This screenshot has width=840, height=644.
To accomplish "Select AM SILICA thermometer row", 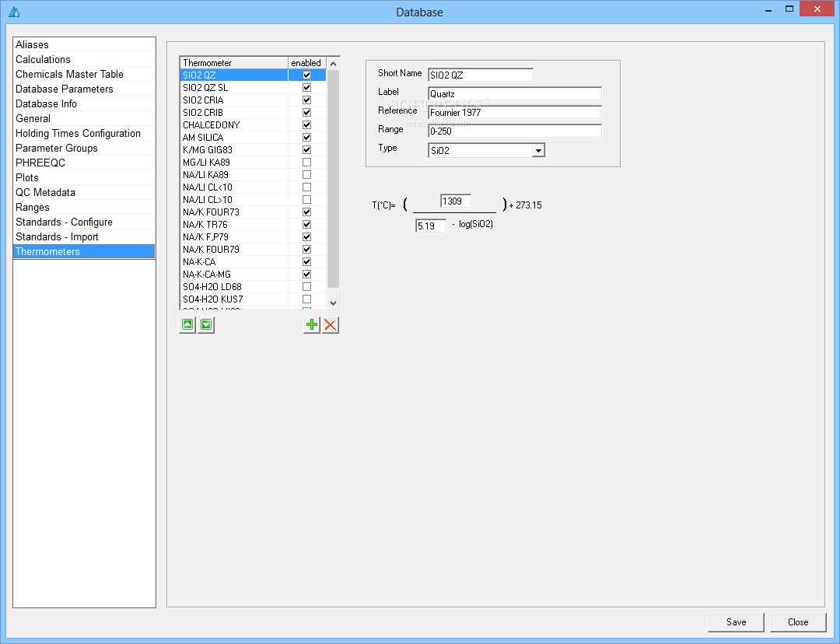I will [234, 137].
